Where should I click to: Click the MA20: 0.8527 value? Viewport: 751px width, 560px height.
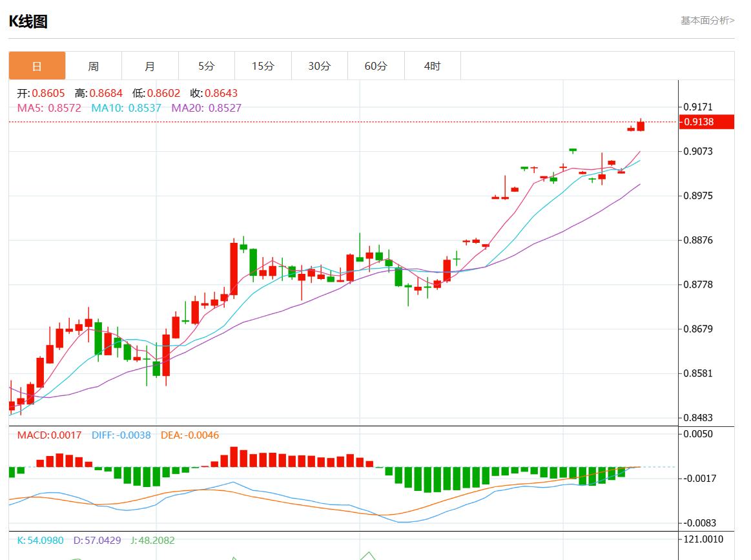click(207, 108)
